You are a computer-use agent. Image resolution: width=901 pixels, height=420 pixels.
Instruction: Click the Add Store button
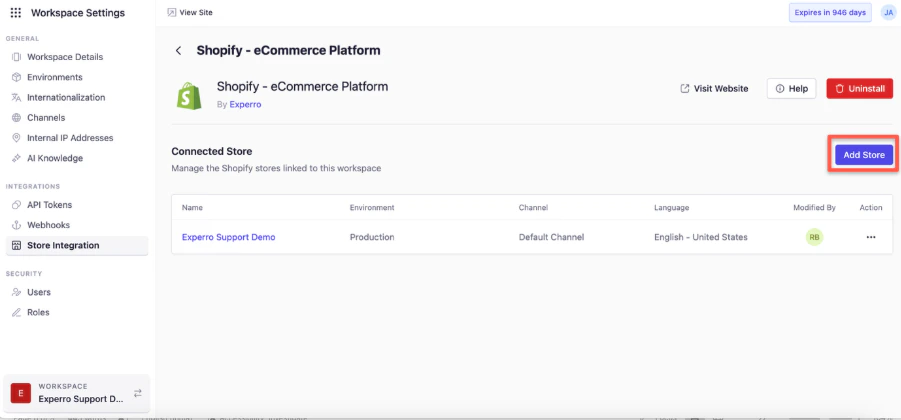point(864,155)
